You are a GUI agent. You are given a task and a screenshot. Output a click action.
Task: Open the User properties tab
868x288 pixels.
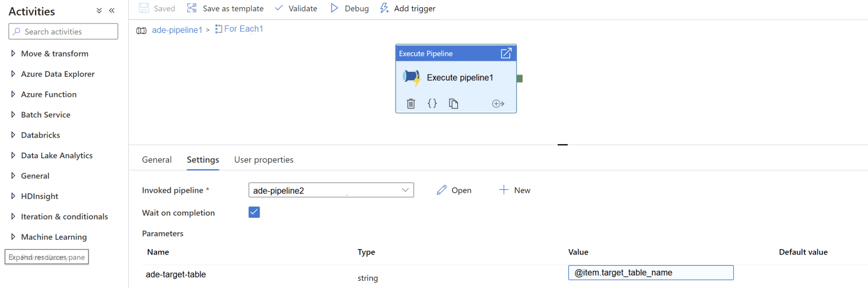(x=264, y=159)
